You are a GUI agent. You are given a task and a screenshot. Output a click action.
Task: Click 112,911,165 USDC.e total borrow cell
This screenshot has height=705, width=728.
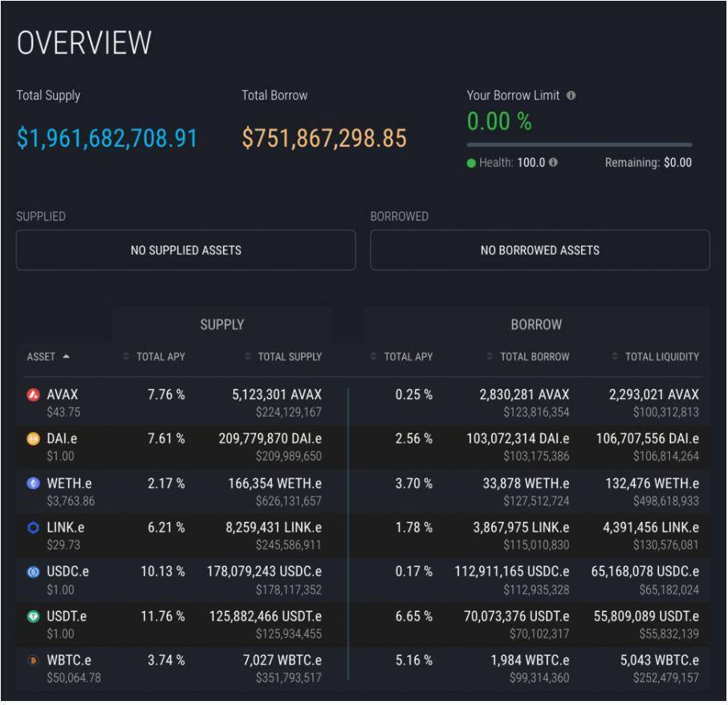tap(511, 572)
